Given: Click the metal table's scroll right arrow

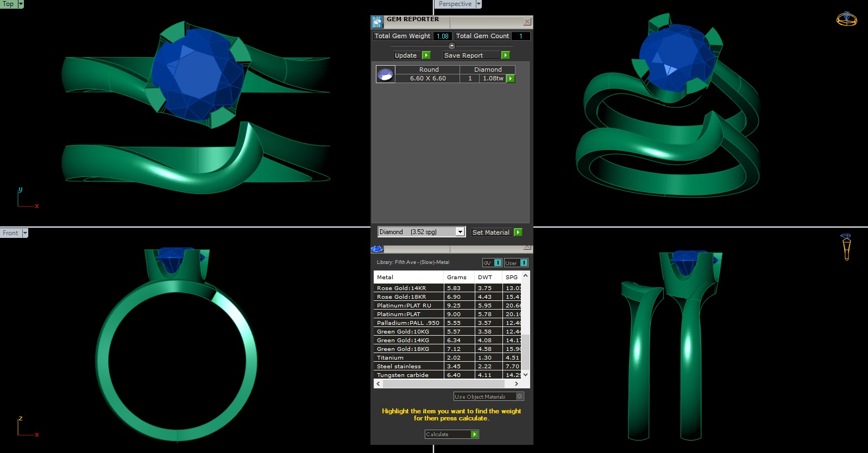Looking at the screenshot, I should pyautogui.click(x=517, y=383).
